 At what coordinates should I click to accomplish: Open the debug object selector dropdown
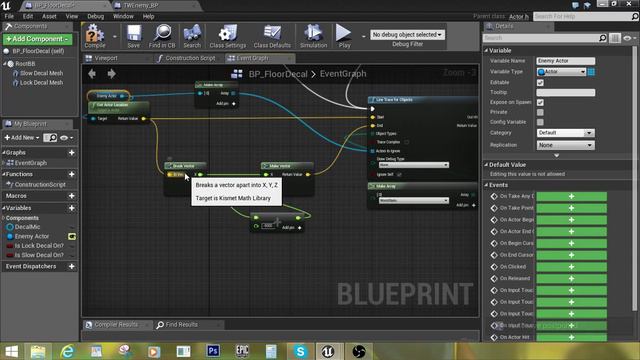[x=407, y=35]
